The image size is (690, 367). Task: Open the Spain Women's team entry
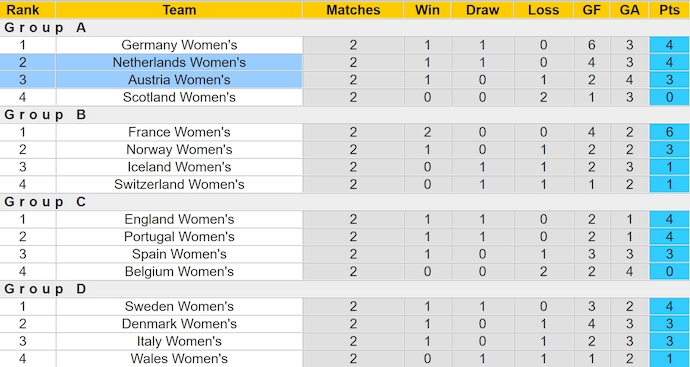179,254
